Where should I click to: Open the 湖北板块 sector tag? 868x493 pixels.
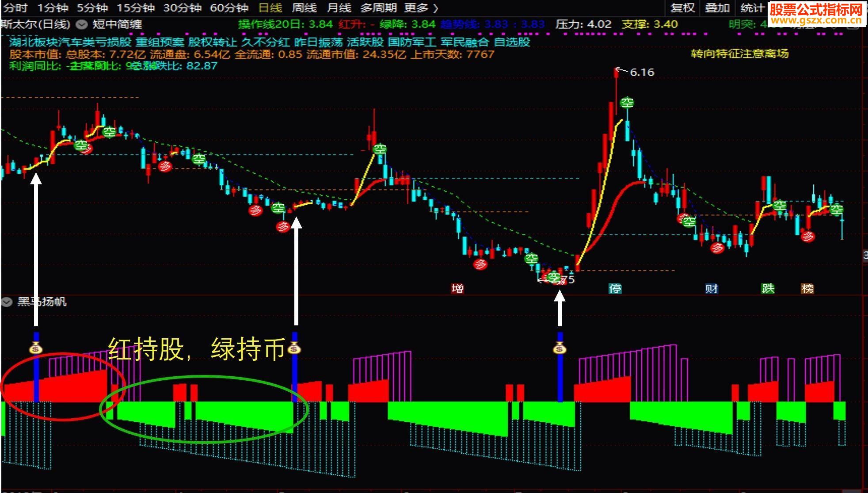point(33,42)
